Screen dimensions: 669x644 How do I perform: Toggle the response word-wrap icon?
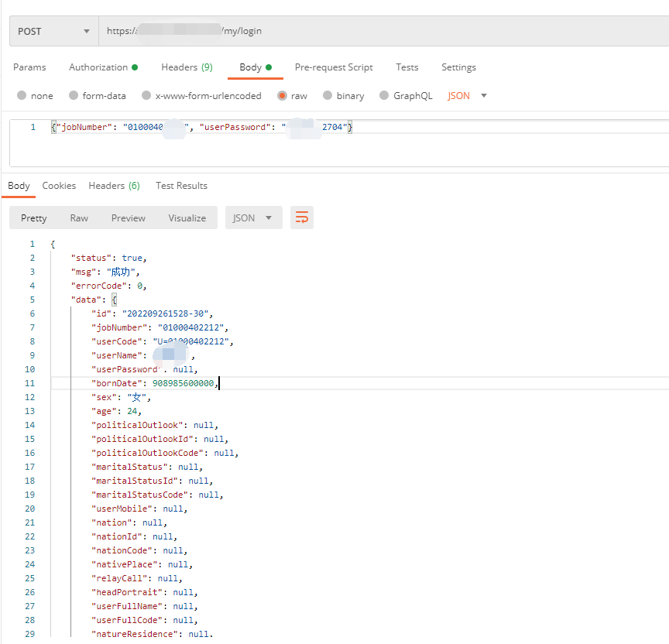click(302, 218)
